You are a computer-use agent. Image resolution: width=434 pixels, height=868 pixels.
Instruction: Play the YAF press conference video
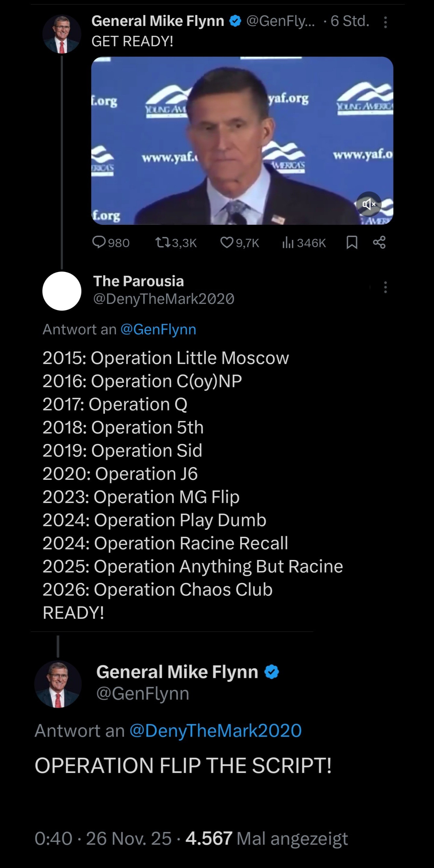[x=242, y=140]
